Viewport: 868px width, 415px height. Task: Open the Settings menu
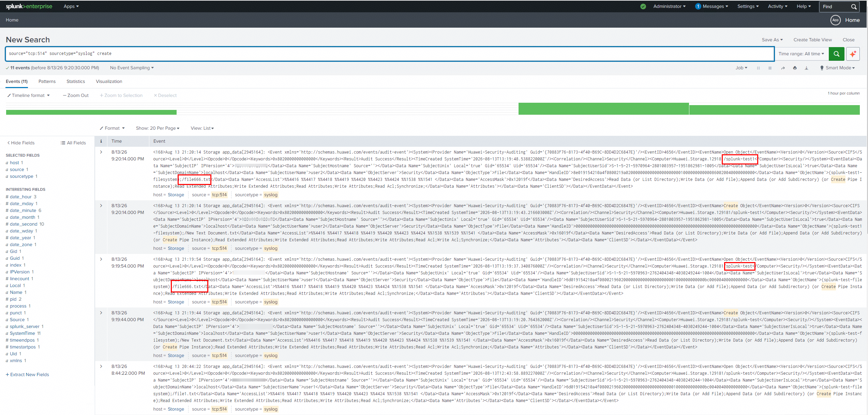coord(748,6)
